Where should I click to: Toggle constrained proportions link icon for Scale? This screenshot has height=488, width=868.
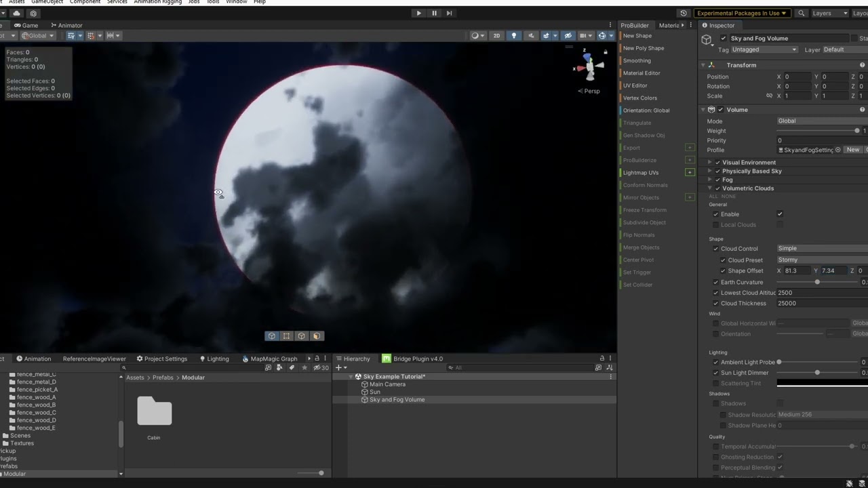[769, 96]
